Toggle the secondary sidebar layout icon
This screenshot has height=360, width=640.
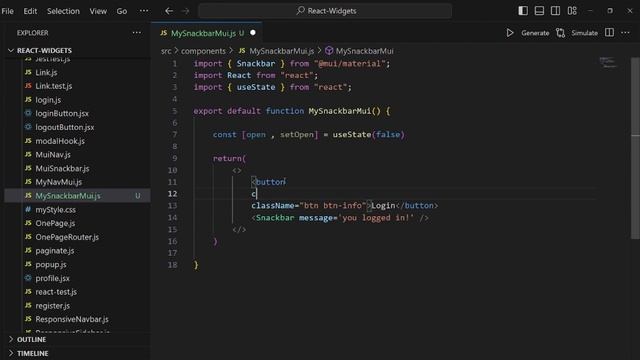coord(556,11)
